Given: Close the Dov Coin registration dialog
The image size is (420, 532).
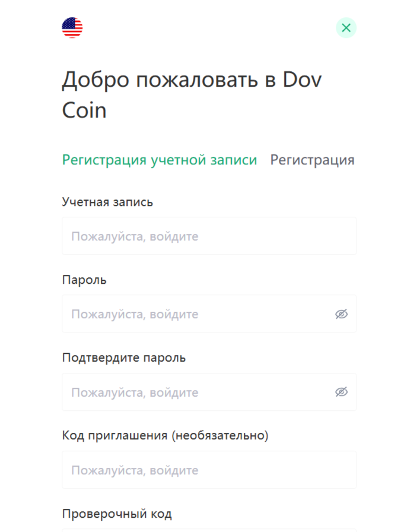Looking at the screenshot, I should pos(346,28).
